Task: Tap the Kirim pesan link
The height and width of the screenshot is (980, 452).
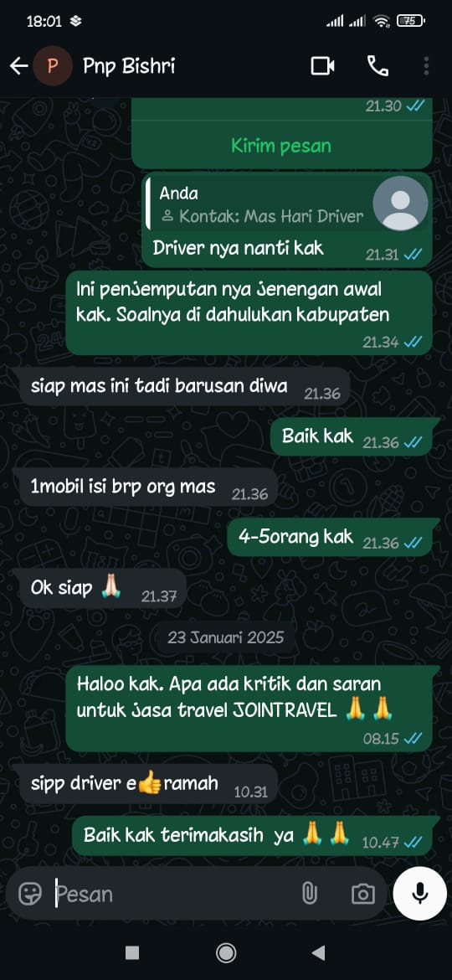Action: (x=281, y=147)
